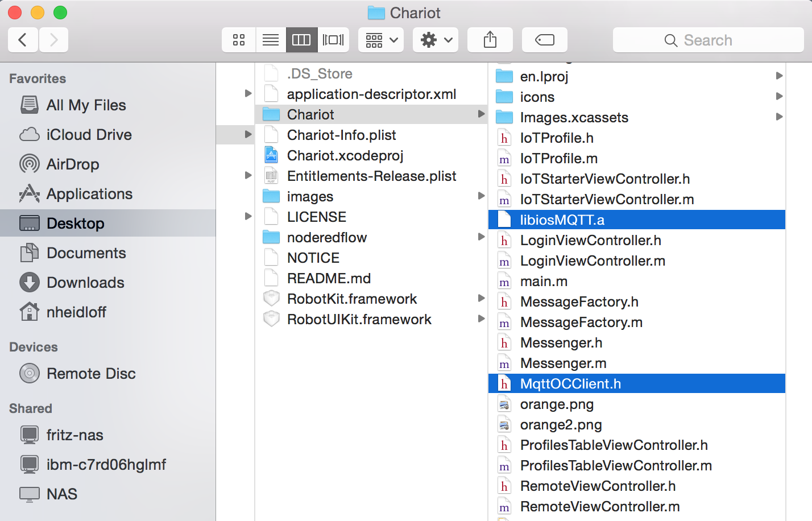Switch to icon view
Screen dimensions: 812x521
[239, 40]
